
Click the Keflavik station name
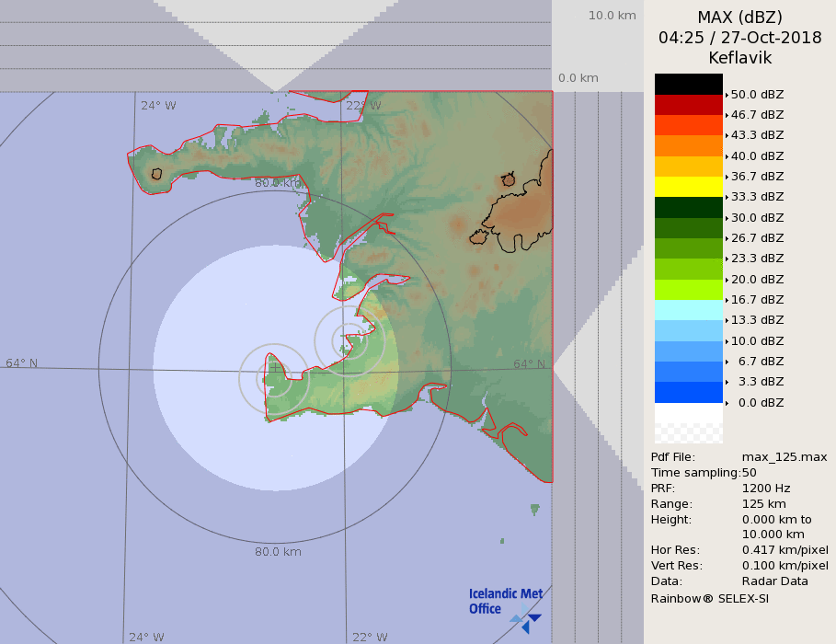(739, 58)
